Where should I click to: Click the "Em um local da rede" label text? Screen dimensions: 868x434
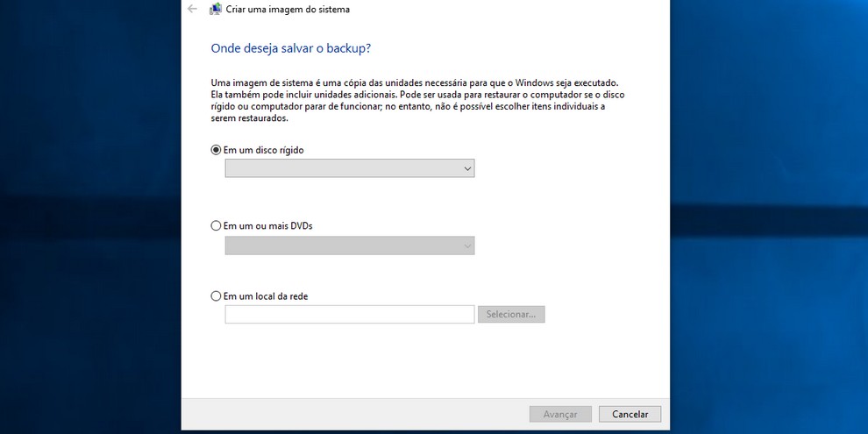pyautogui.click(x=266, y=296)
